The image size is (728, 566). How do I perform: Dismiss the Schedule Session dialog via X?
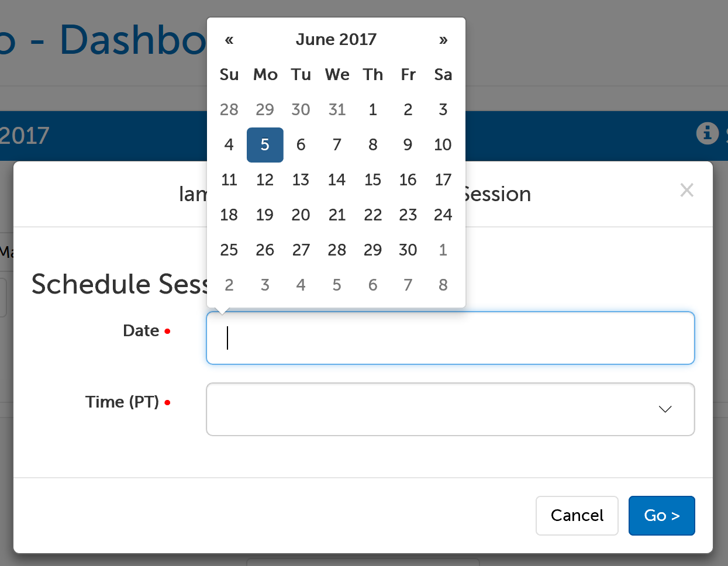[686, 190]
